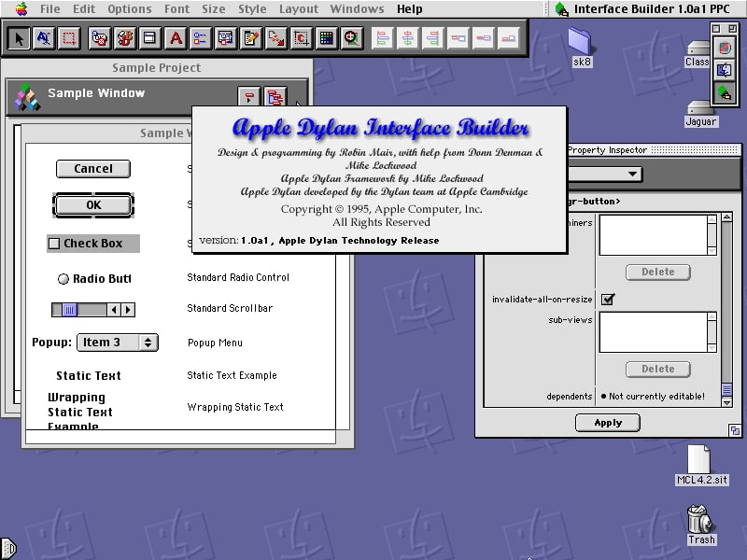Choose the list items tool in toolbar
The width and height of the screenshot is (747, 560).
[x=200, y=38]
